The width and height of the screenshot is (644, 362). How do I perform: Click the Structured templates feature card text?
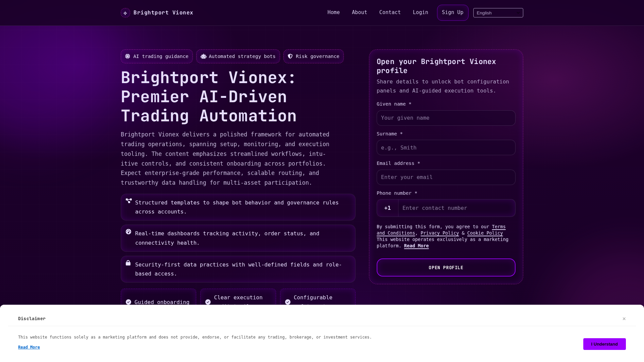coord(237,207)
